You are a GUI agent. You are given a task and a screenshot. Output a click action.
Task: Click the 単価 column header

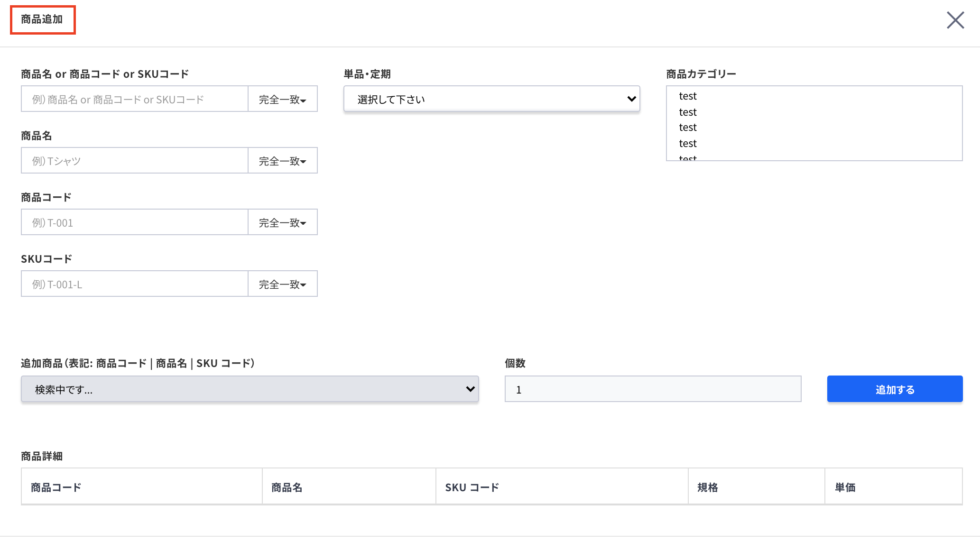(894, 487)
